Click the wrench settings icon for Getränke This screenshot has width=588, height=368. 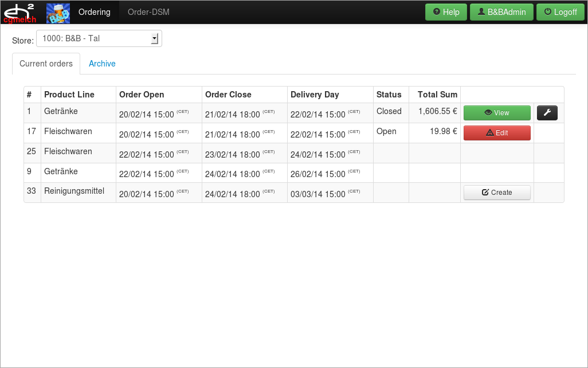click(x=547, y=113)
